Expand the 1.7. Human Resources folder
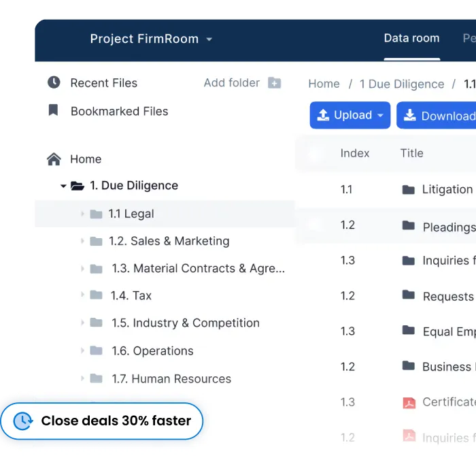476x456 pixels. [82, 378]
